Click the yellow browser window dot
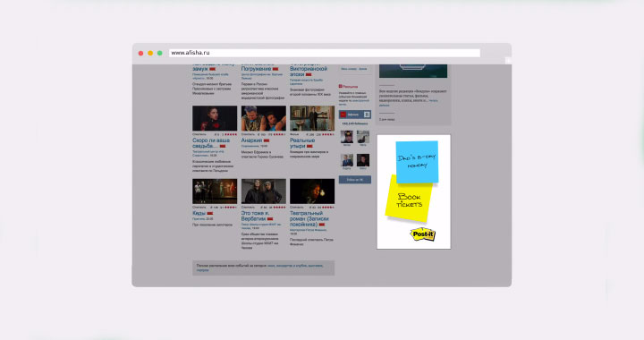 coord(150,53)
